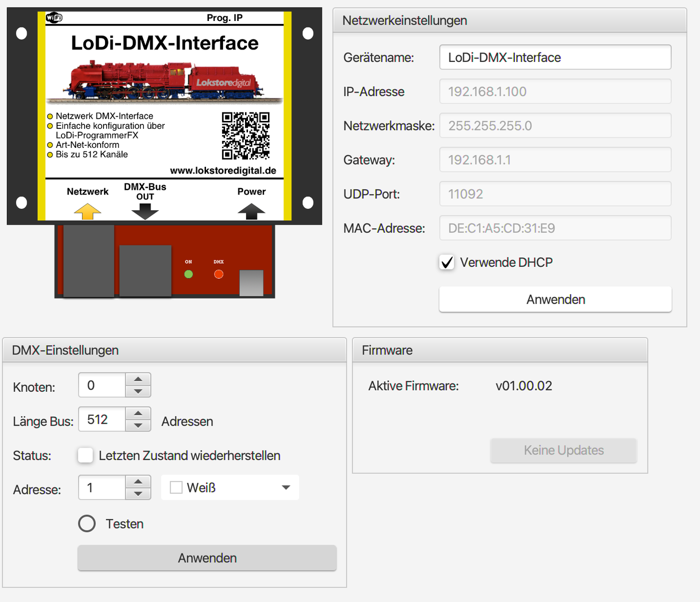The width and height of the screenshot is (700, 602).
Task: Click the Knoten number field
Action: coord(102,385)
